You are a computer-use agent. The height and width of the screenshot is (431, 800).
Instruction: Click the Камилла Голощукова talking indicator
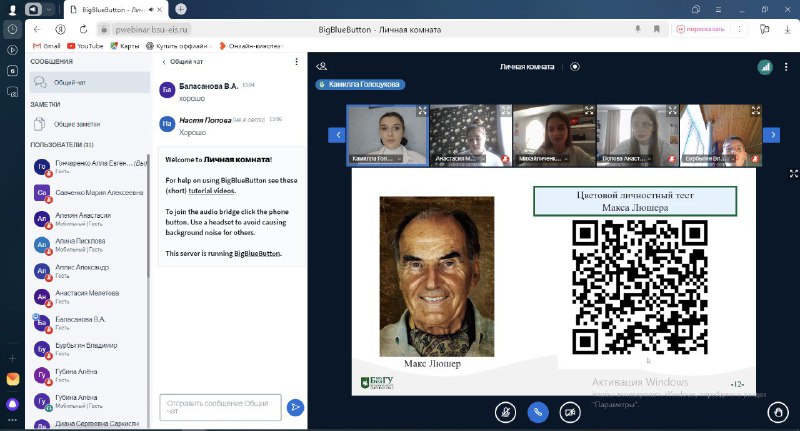coord(360,84)
